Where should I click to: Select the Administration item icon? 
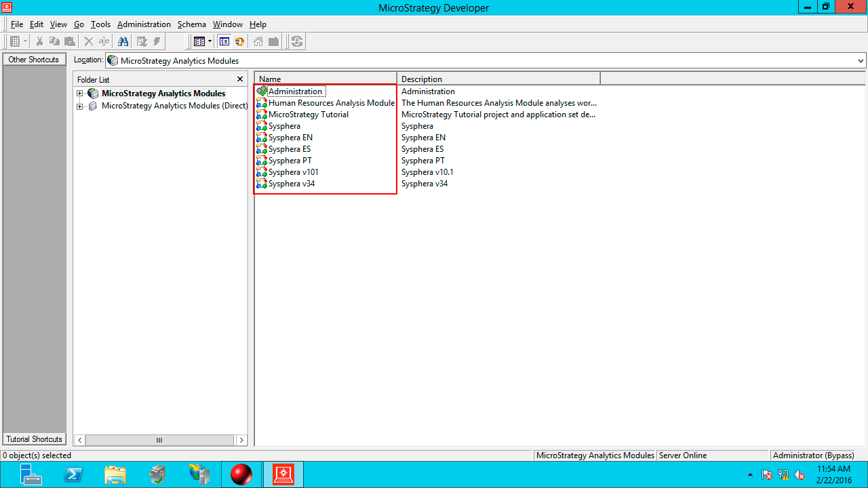coord(262,91)
